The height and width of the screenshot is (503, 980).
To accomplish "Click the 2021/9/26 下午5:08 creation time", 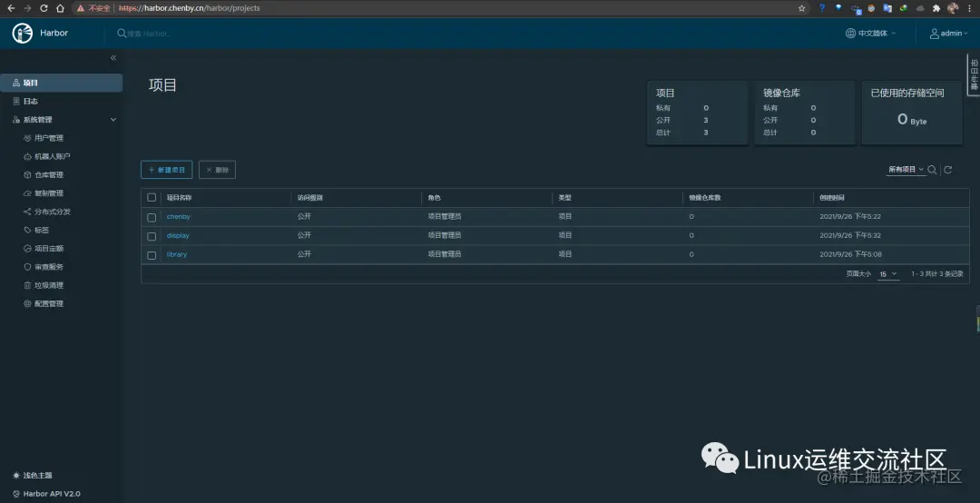I will tap(850, 254).
